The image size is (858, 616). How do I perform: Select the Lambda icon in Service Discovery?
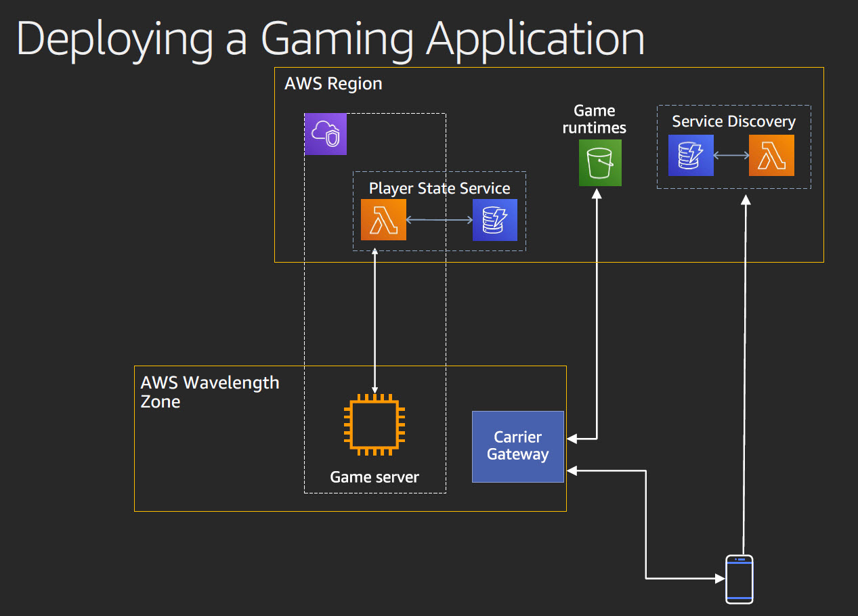coord(771,155)
